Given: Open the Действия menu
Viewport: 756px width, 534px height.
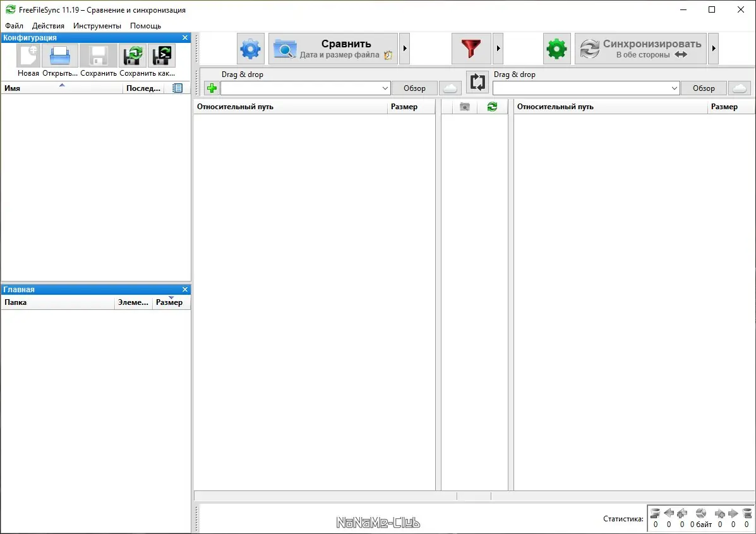Looking at the screenshot, I should (x=48, y=25).
